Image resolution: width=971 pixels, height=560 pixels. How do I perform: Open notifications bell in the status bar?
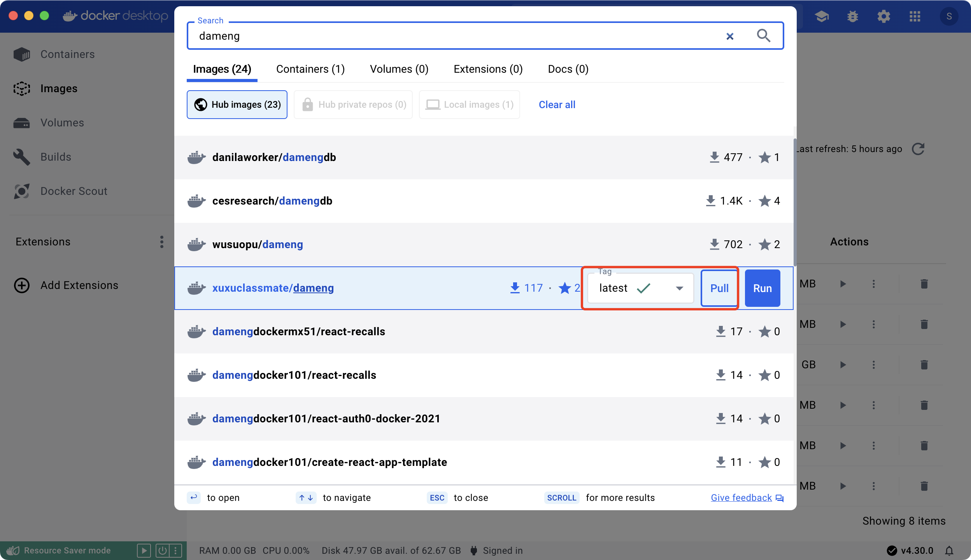949,551
